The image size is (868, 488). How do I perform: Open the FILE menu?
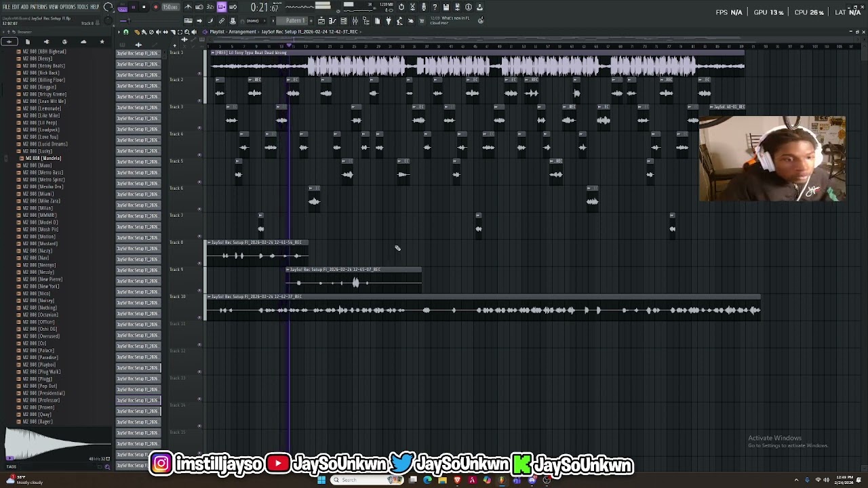click(x=6, y=7)
